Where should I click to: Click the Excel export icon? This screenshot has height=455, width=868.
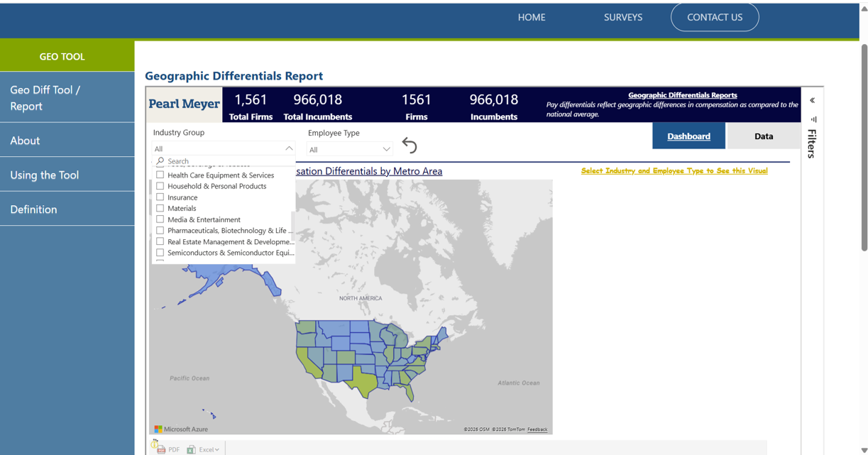[x=191, y=449]
